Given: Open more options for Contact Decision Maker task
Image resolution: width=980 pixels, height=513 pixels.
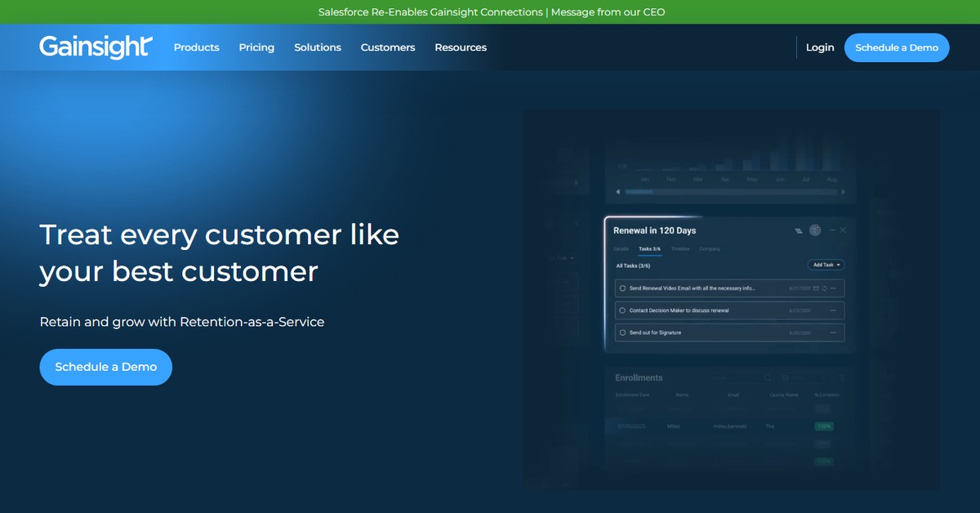Looking at the screenshot, I should 833,310.
